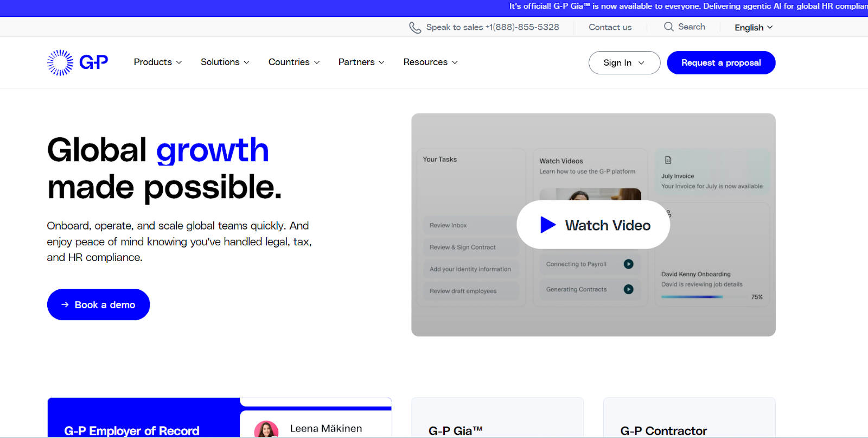The image size is (868, 438).
Task: Open the Countries nav item
Action: 294,62
